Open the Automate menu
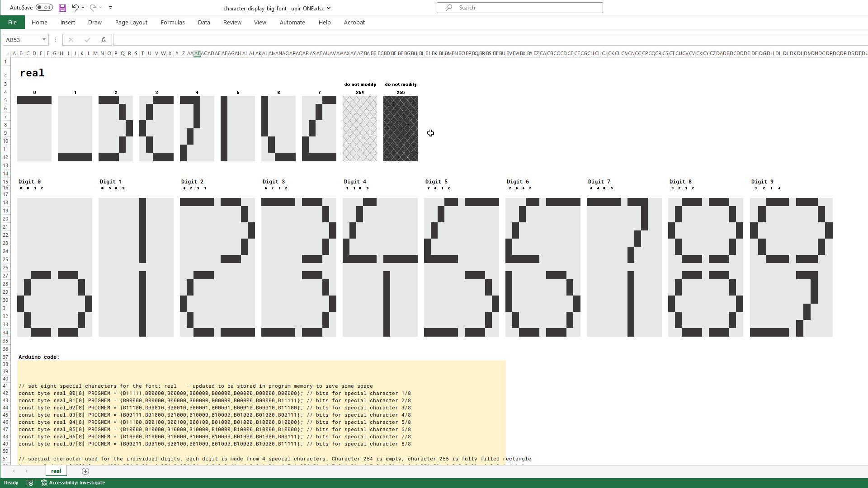The height and width of the screenshot is (488, 868). 292,22
